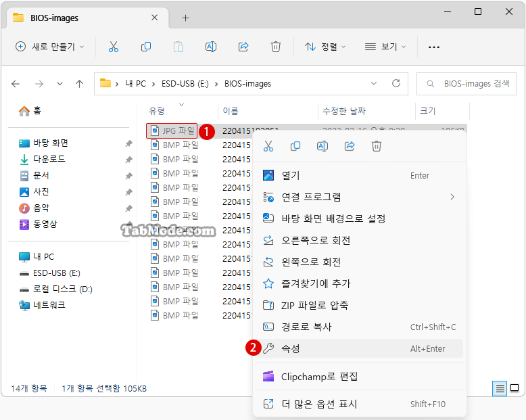Click the Rename icon in the context menu

pyautogui.click(x=322, y=146)
